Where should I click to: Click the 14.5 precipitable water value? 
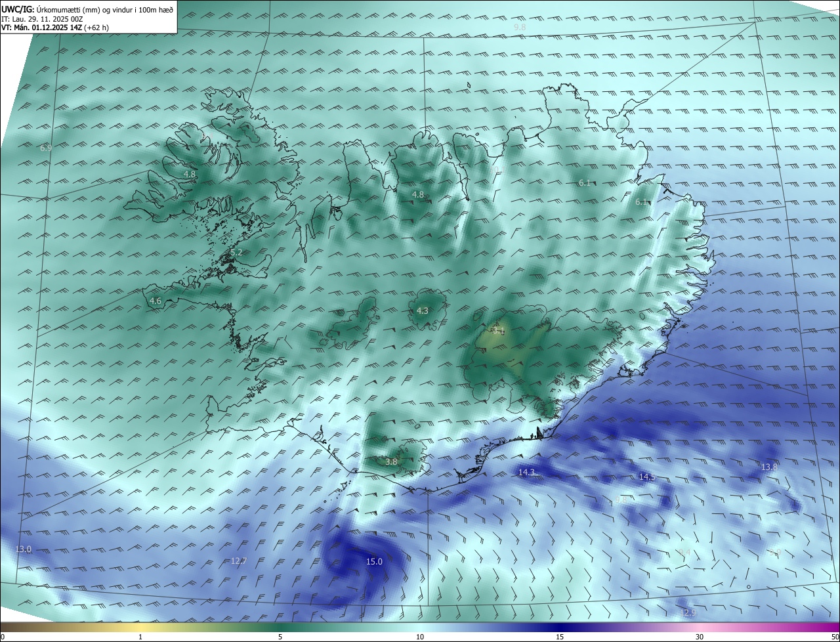tap(647, 477)
